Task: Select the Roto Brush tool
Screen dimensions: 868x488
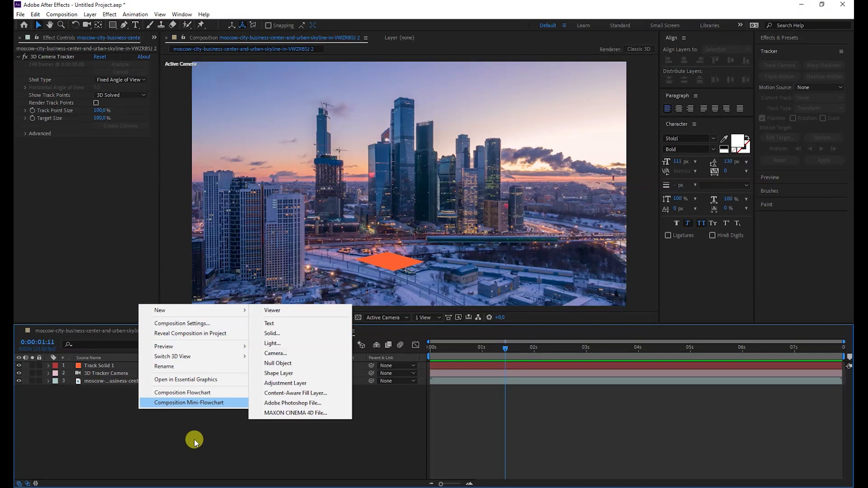Action: (187, 25)
